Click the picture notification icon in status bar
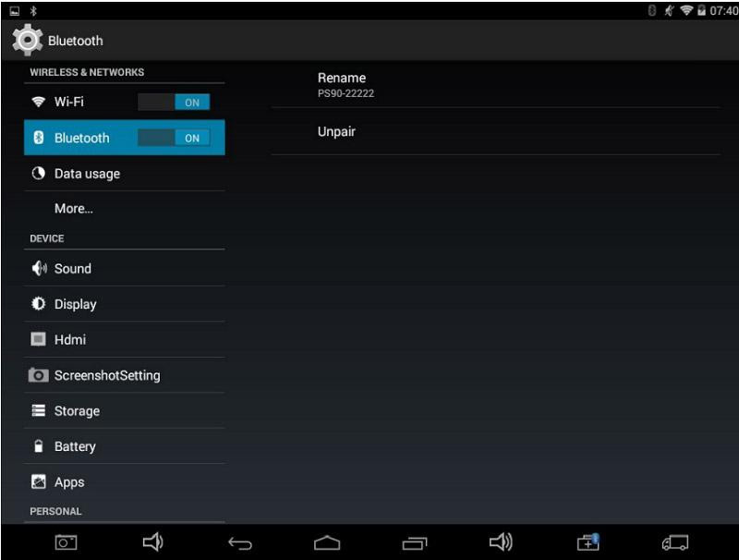This screenshot has width=739, height=560. coord(15,11)
